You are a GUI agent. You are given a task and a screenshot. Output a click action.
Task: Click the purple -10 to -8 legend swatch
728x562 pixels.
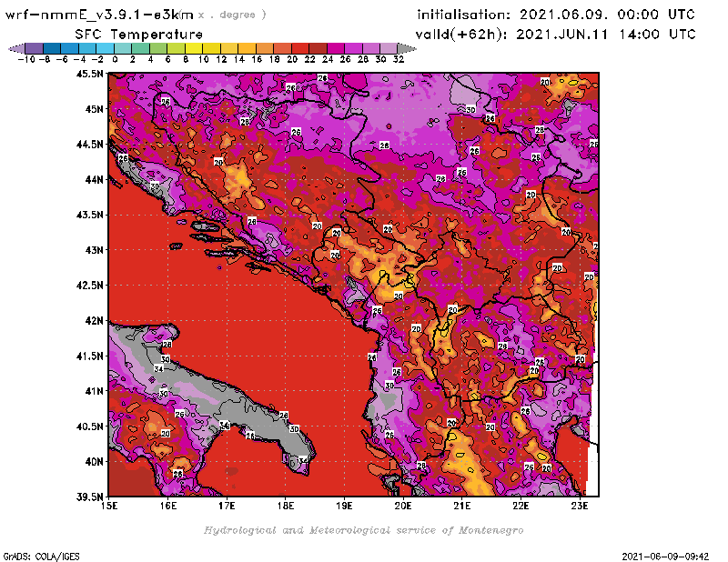click(35, 48)
